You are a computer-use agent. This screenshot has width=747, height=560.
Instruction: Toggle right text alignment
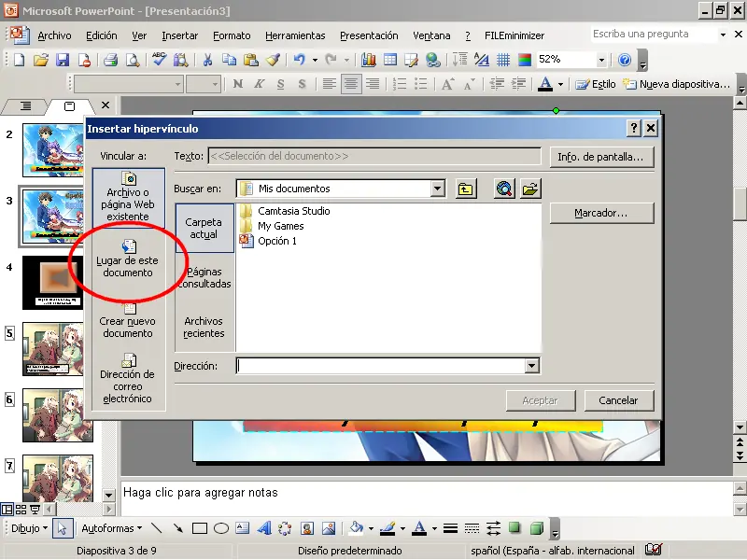click(x=373, y=84)
